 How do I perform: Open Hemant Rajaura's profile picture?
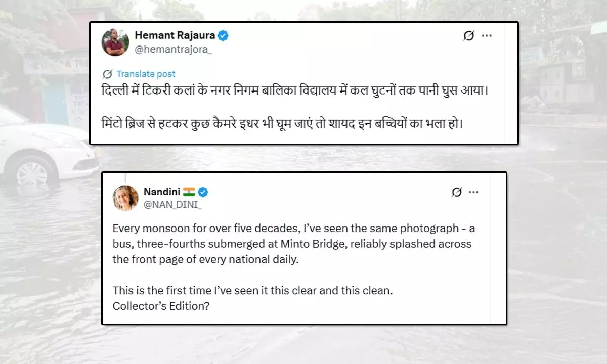pos(115,42)
